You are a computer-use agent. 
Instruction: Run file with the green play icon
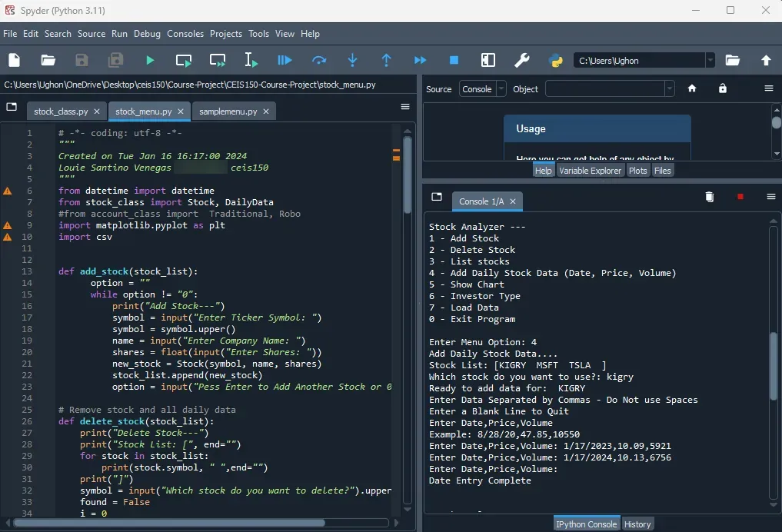click(150, 60)
